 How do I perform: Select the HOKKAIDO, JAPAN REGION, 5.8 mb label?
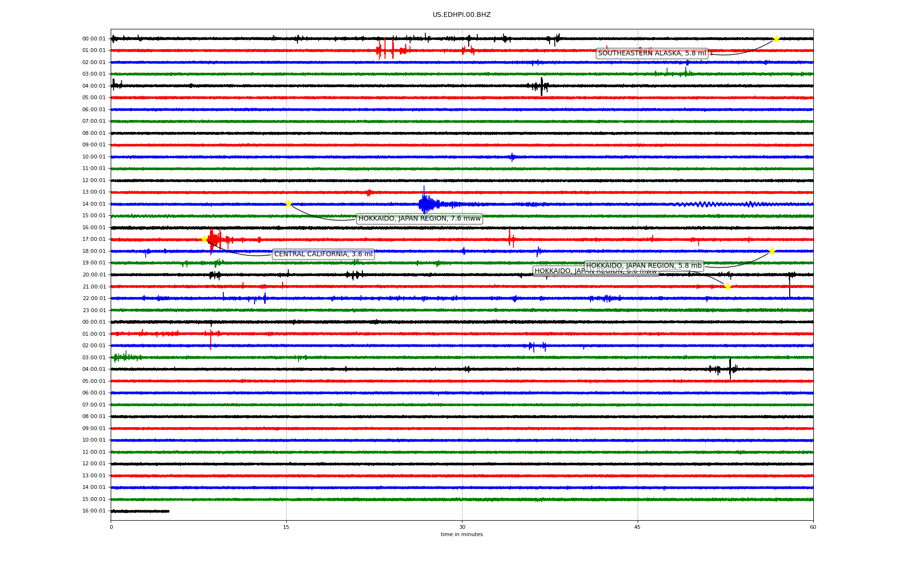(x=643, y=266)
